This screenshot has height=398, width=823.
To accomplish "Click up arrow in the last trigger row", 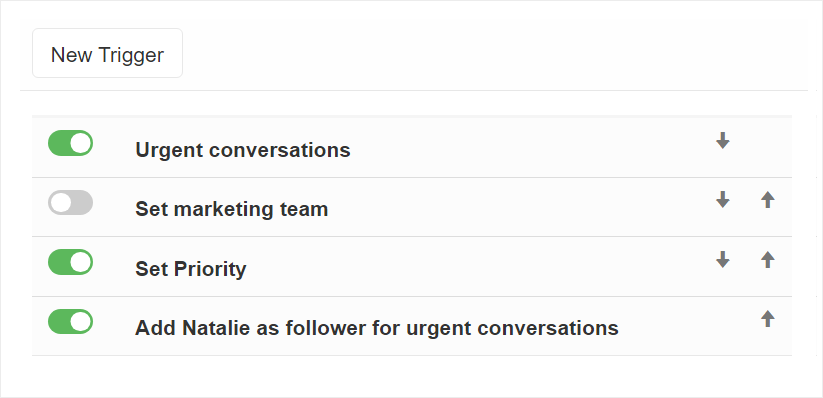I will coord(768,319).
